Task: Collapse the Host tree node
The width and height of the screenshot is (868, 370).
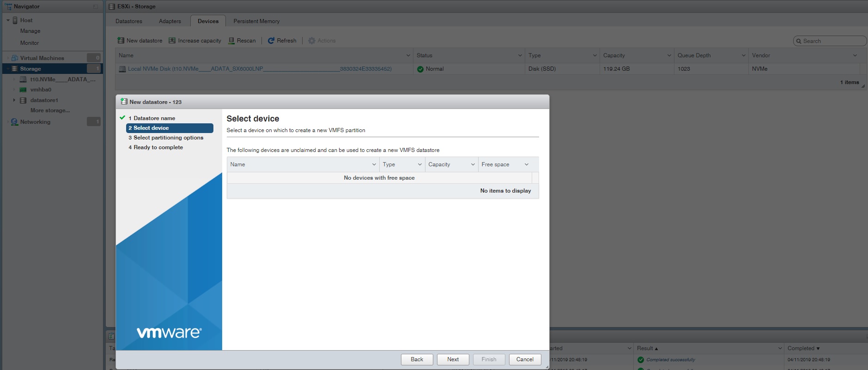Action: [8, 20]
